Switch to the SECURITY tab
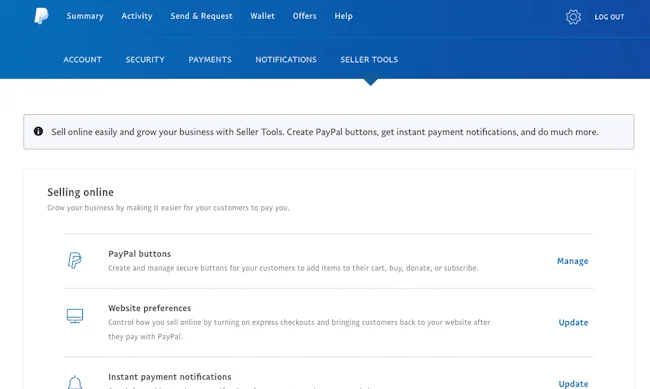Image resolution: width=650 pixels, height=389 pixels. [145, 60]
